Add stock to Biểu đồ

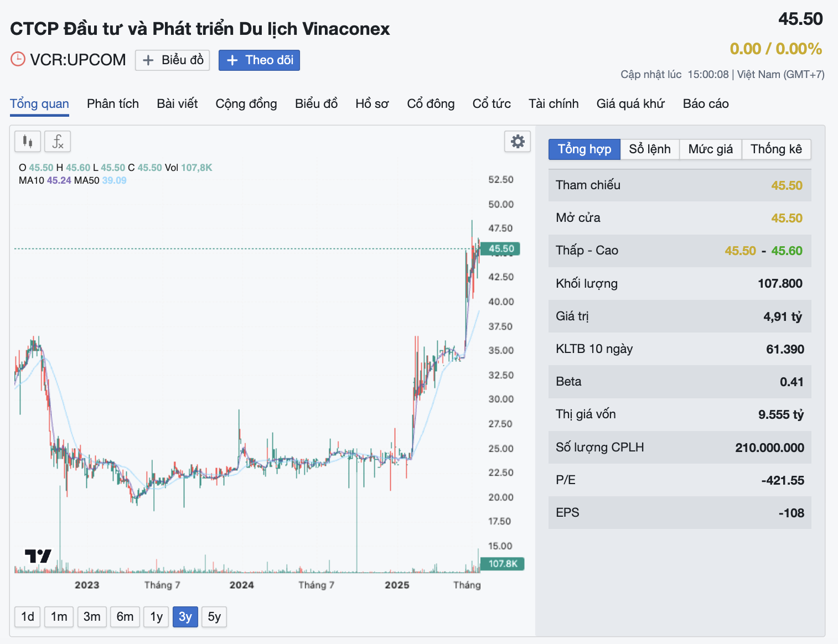click(172, 60)
